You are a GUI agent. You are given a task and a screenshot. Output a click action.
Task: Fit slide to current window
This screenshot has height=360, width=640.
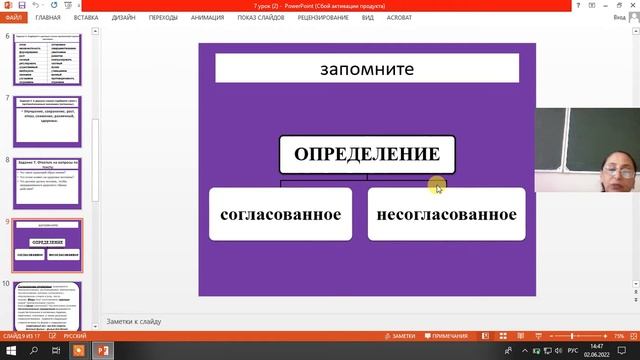(634, 336)
